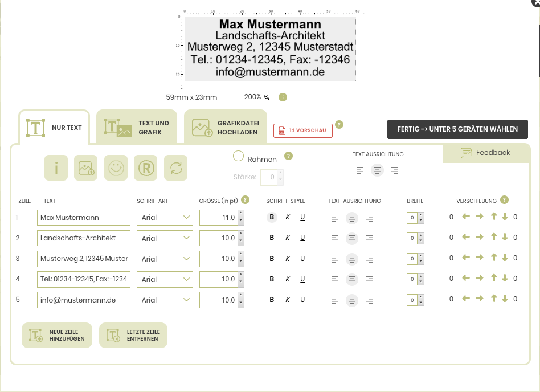
Task: Toggle italic K for row 1
Action: click(288, 217)
